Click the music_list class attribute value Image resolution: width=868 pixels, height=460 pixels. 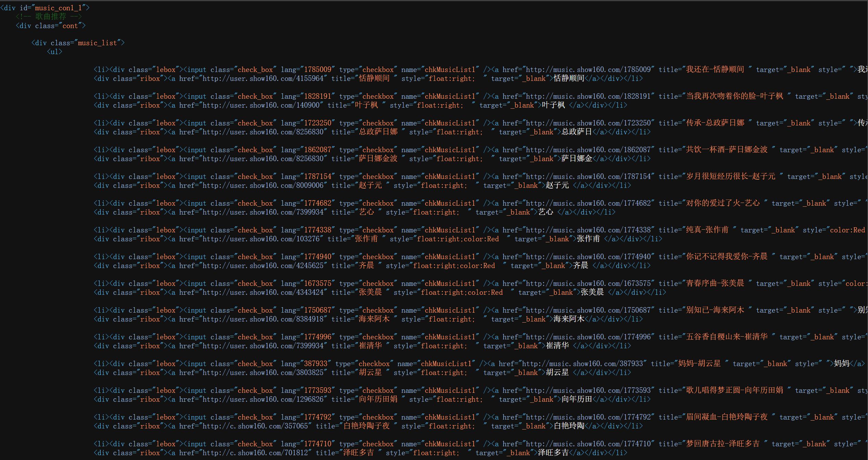click(x=97, y=43)
